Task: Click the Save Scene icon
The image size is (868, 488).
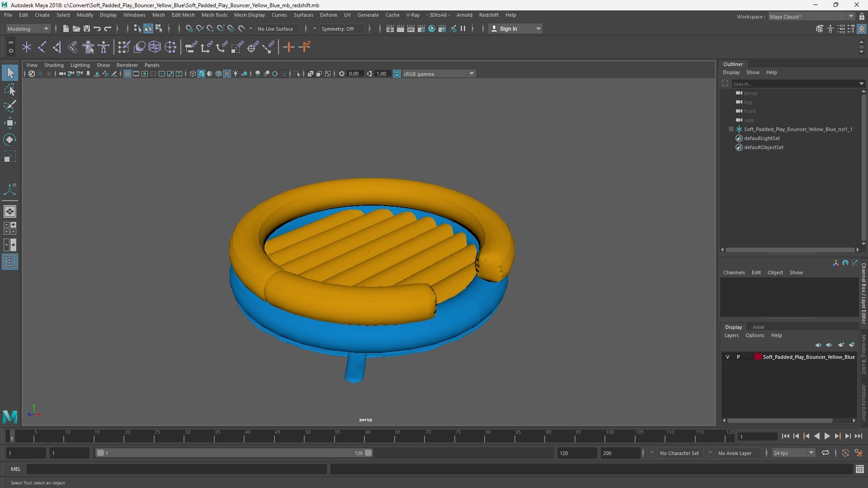Action: [87, 28]
